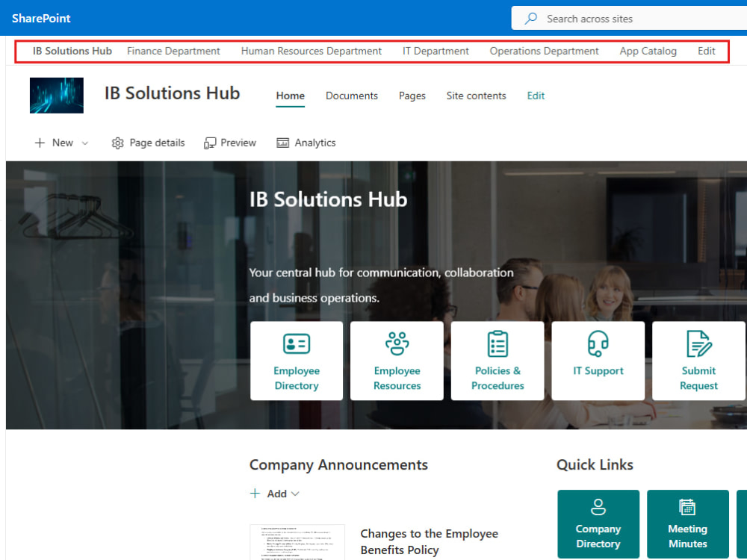Click Edit in hub navigation bar
Screen dimensions: 747x560
[x=707, y=51]
